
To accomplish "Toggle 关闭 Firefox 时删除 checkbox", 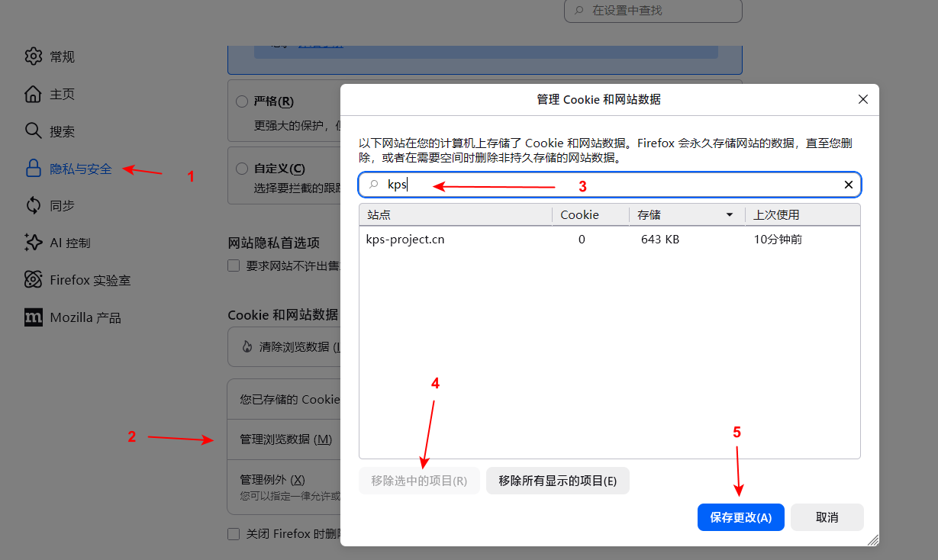I will (x=234, y=534).
